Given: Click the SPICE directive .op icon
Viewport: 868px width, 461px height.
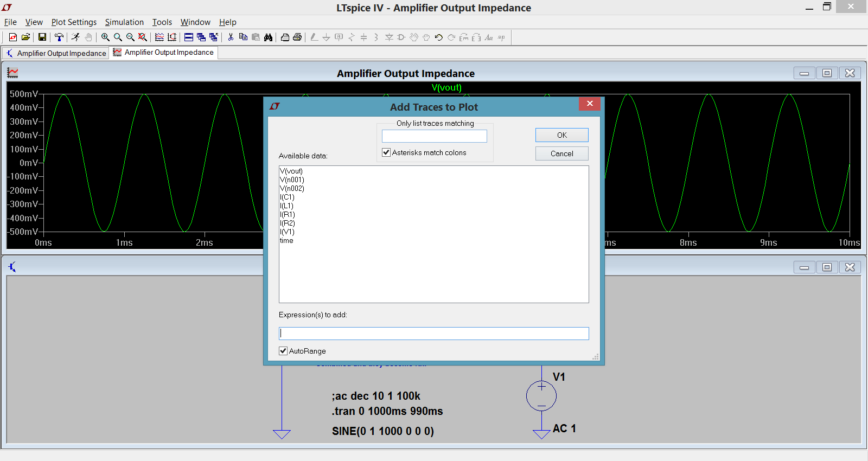Looking at the screenshot, I should point(501,37).
